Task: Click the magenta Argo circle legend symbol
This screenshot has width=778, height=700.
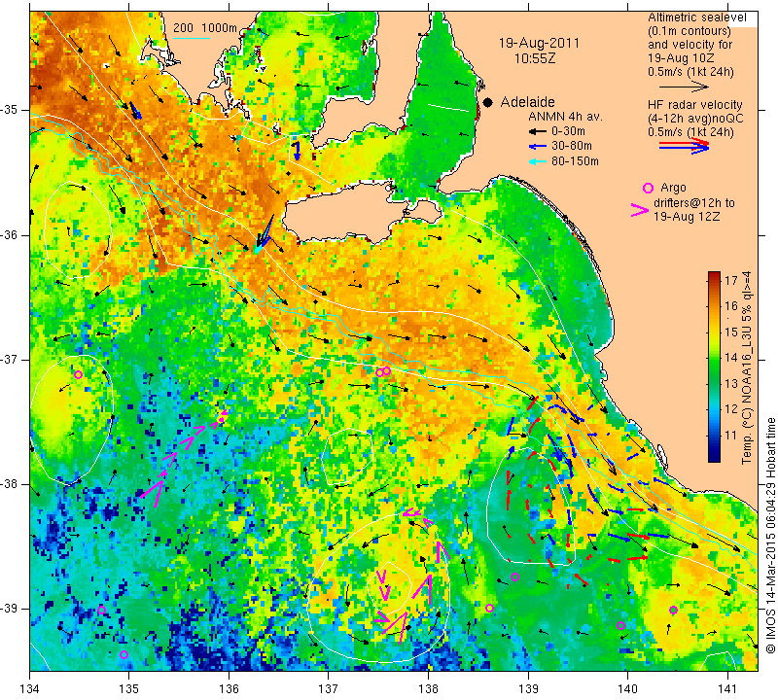Action: [x=648, y=188]
